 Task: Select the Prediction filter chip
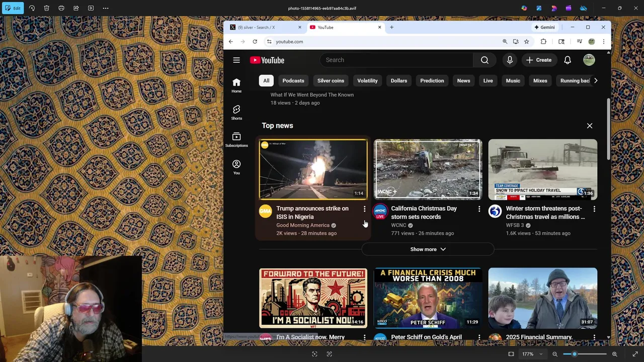(x=432, y=81)
